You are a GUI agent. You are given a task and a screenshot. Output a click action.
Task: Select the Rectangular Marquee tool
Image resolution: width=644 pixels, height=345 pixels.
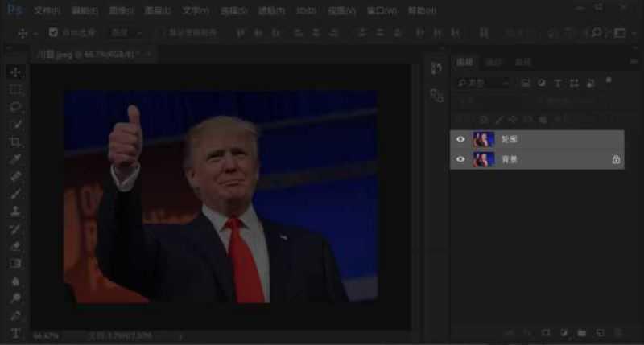point(15,89)
